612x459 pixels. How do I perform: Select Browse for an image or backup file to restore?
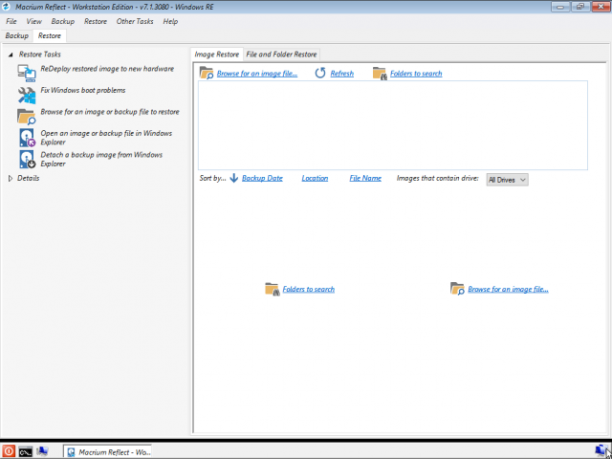pyautogui.click(x=110, y=112)
